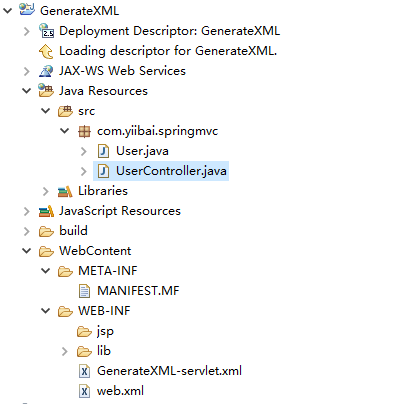The image size is (410, 404).
Task: Click the Java Resources folder icon
Action: click(x=46, y=91)
